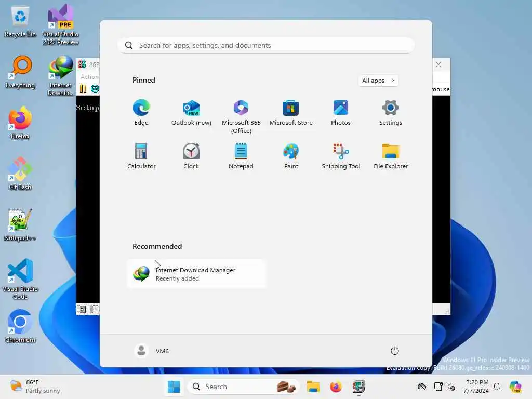The width and height of the screenshot is (532, 399).
Task: Expand the All apps list
Action: pos(378,81)
